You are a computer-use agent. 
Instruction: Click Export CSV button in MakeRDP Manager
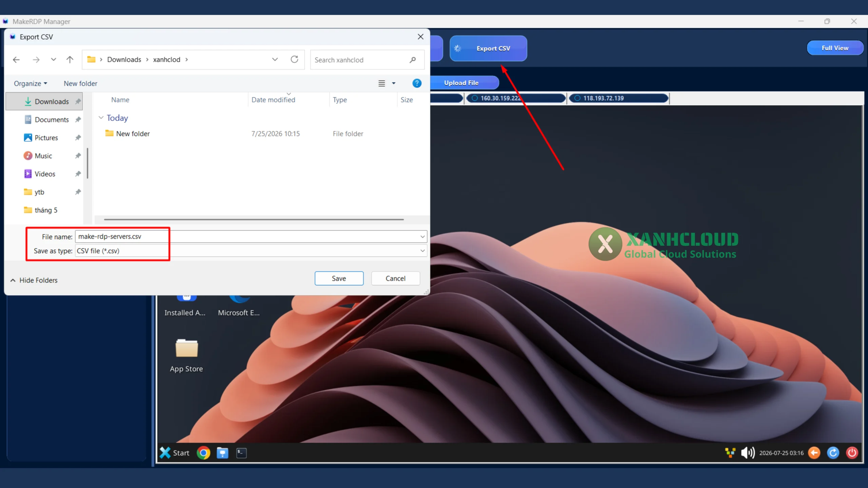tap(488, 48)
